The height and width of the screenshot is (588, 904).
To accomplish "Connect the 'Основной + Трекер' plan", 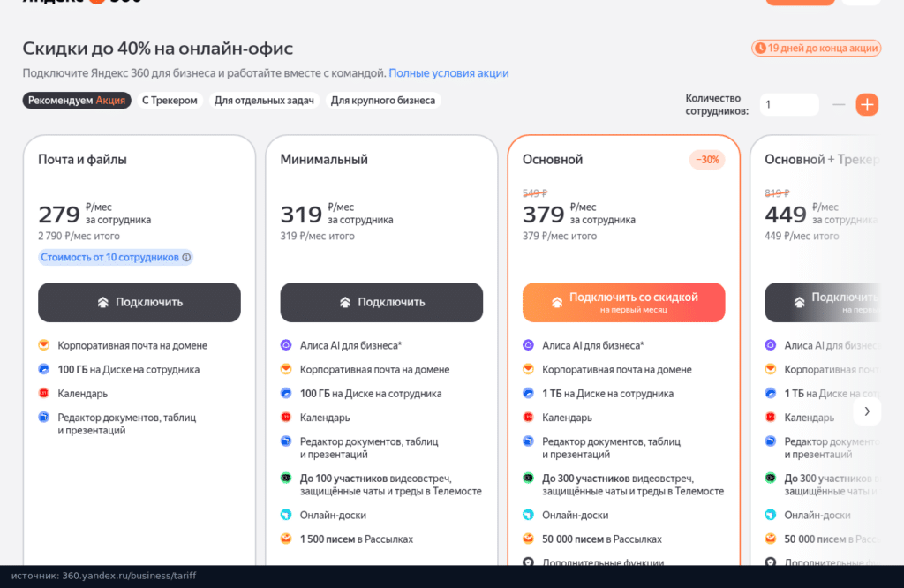I will [823, 302].
